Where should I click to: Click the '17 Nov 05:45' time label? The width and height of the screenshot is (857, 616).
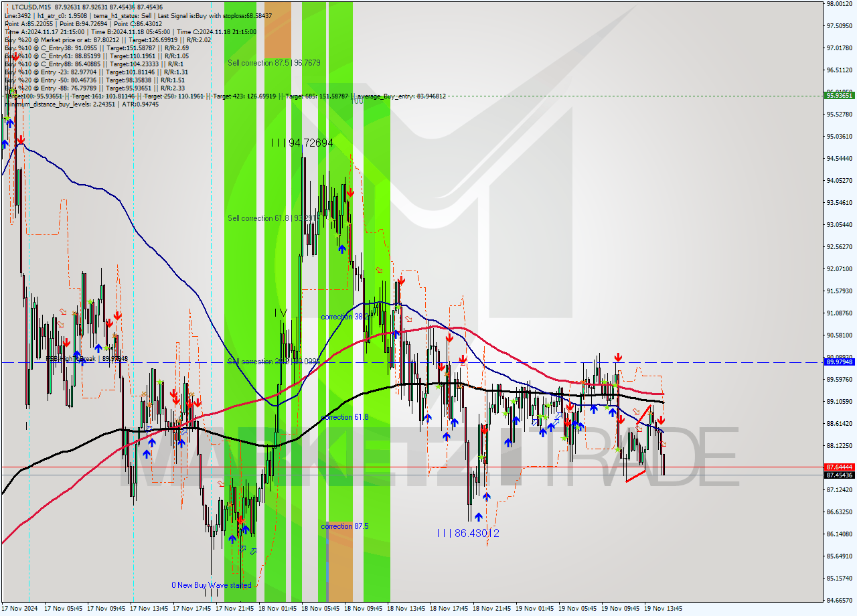click(x=63, y=609)
